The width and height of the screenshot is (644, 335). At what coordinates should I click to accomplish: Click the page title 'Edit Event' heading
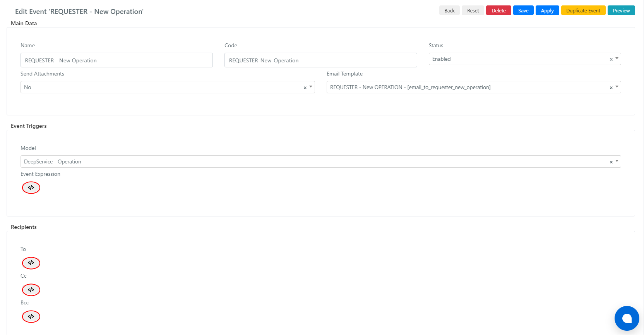pos(79,12)
